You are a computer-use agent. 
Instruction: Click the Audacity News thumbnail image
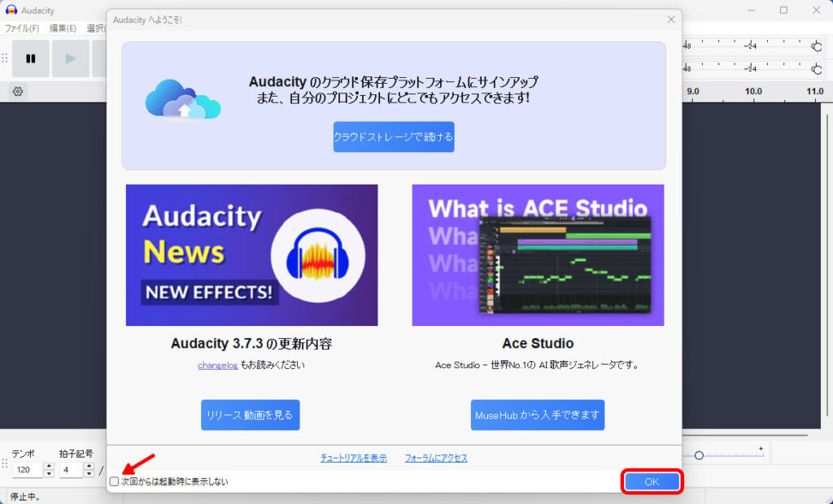252,255
